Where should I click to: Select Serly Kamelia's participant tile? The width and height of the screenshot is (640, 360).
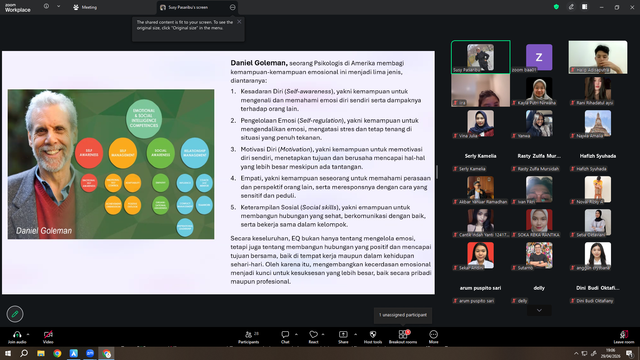481,157
